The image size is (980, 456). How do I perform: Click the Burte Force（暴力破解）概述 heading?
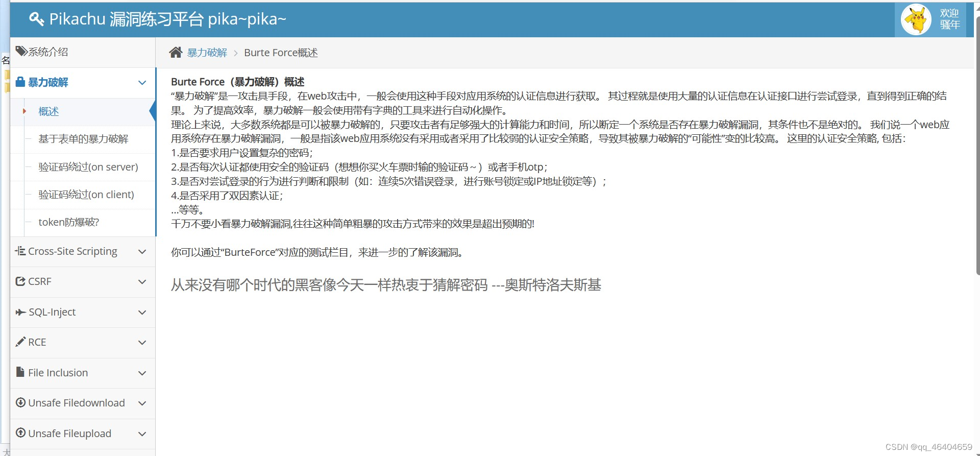[x=238, y=82]
